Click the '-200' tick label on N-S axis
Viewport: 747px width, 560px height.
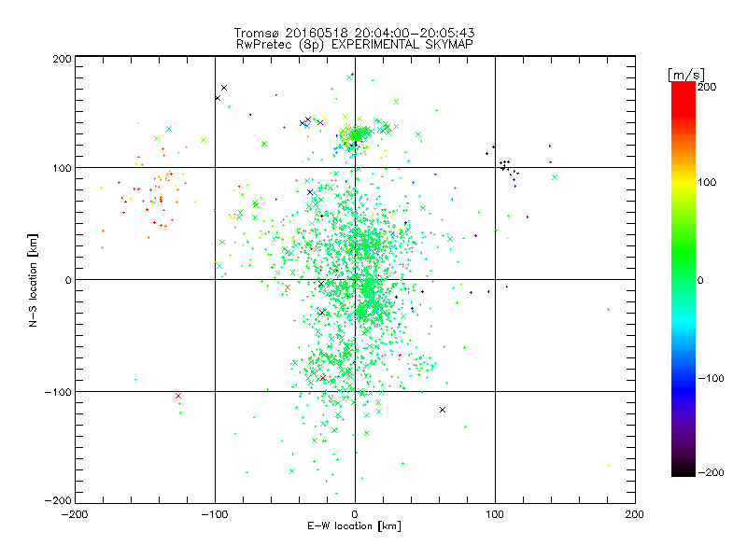[x=58, y=500]
